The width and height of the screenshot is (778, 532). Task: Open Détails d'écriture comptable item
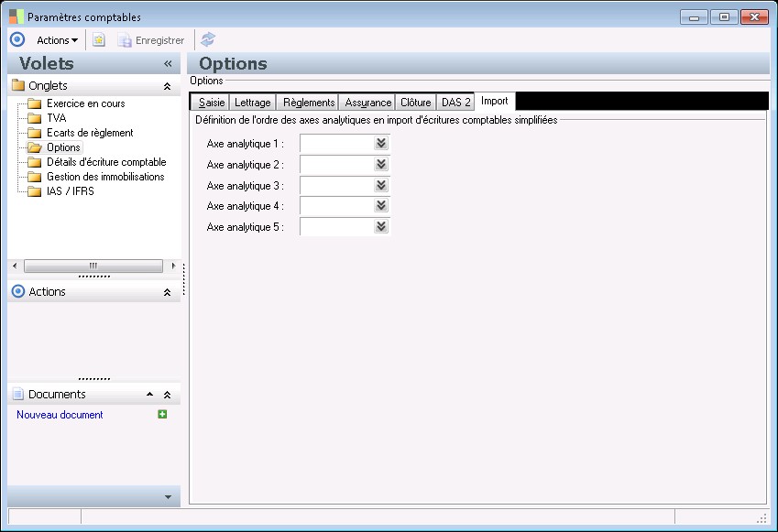(x=106, y=162)
